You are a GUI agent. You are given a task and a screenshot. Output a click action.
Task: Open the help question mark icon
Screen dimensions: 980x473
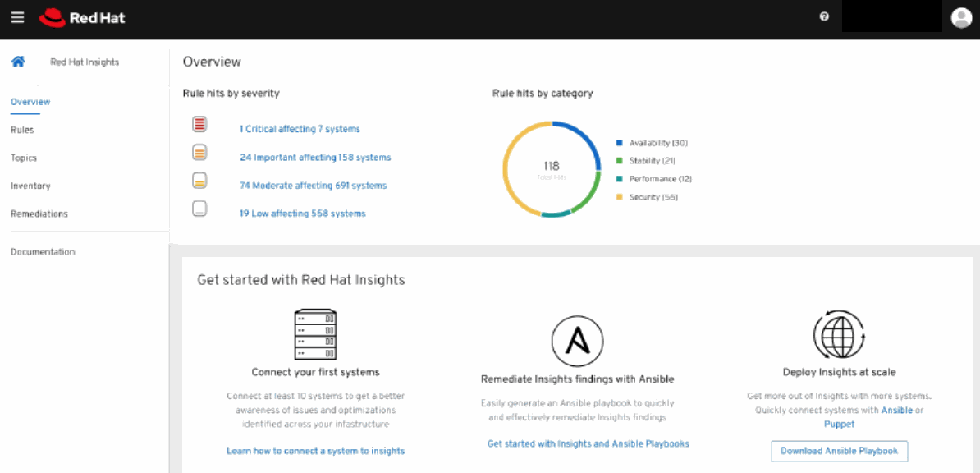(824, 16)
